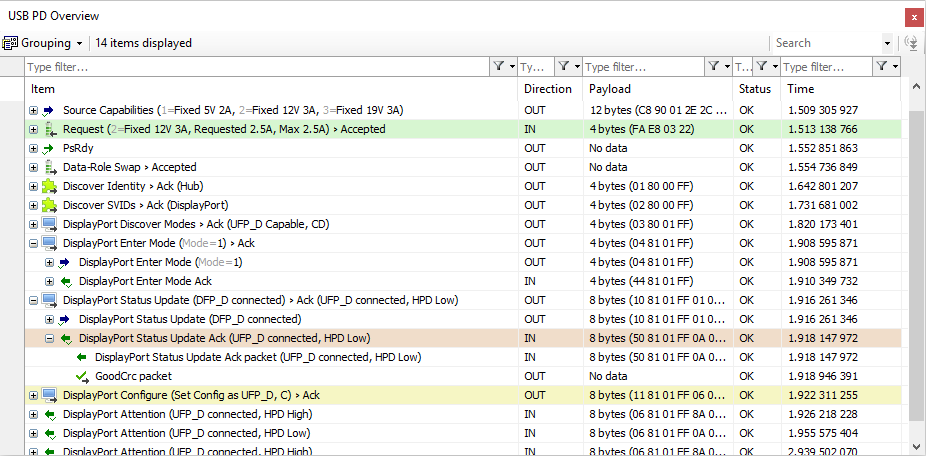Expand the DisplayPort Configure row

click(34, 395)
